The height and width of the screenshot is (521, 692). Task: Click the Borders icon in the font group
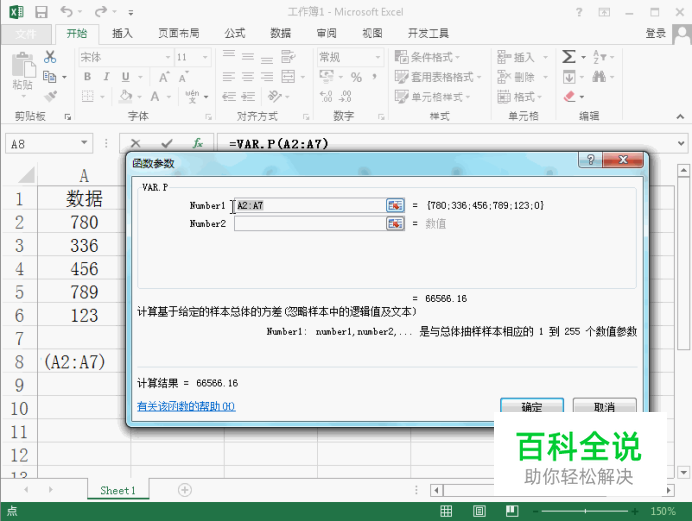88,96
